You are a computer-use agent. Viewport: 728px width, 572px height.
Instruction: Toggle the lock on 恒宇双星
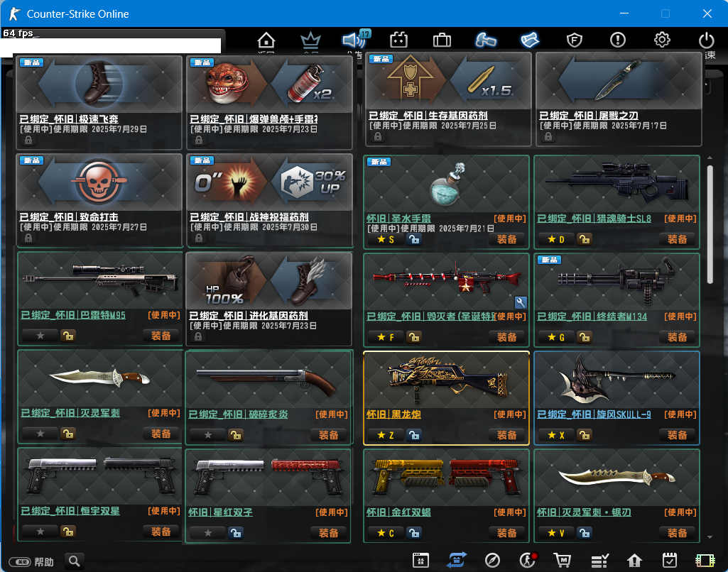point(68,532)
